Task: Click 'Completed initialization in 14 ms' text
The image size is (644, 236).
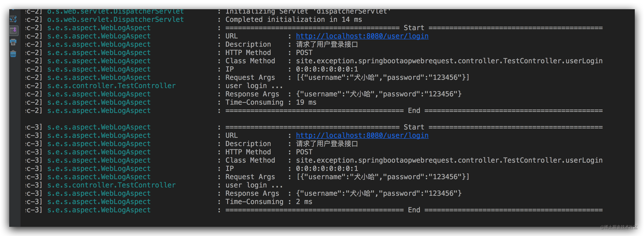Action: (293, 20)
